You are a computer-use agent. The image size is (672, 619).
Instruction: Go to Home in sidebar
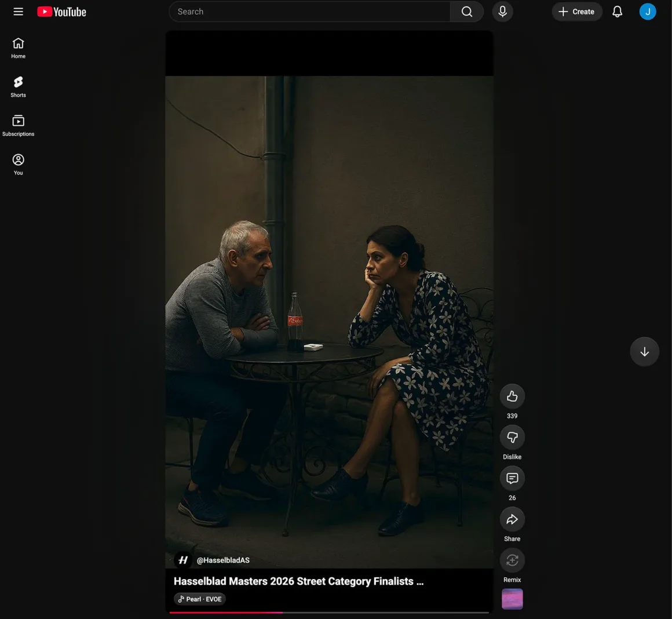pyautogui.click(x=18, y=48)
